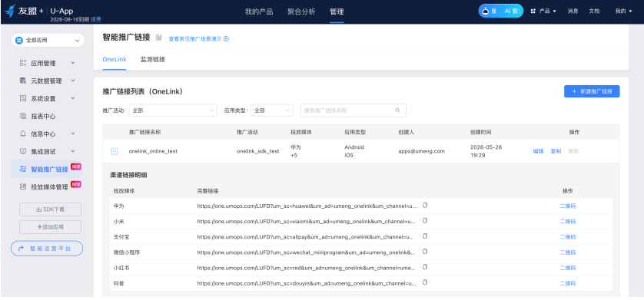The width and height of the screenshot is (644, 300).
Task: Go to 我的产品 in top navigation
Action: 259,12
